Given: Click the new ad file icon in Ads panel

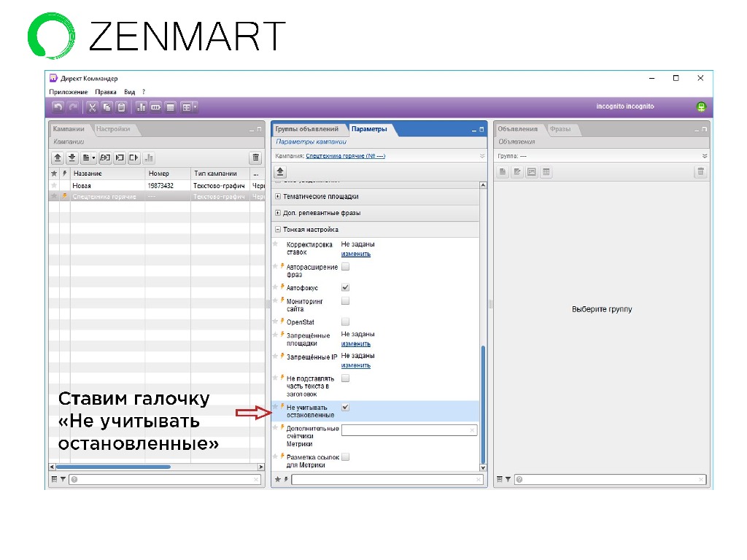Looking at the screenshot, I should 503,172.
